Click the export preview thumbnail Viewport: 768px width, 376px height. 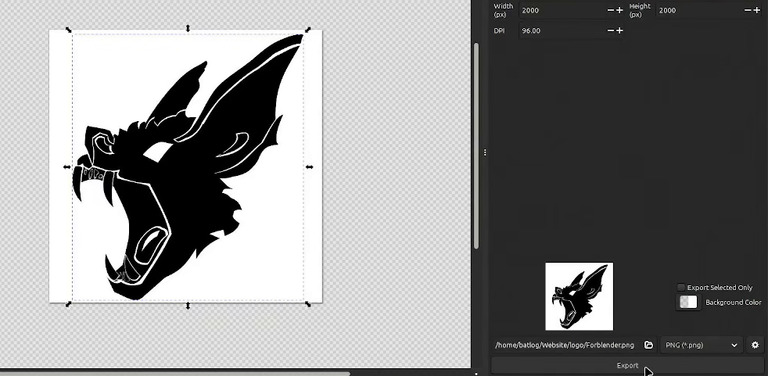click(x=579, y=296)
